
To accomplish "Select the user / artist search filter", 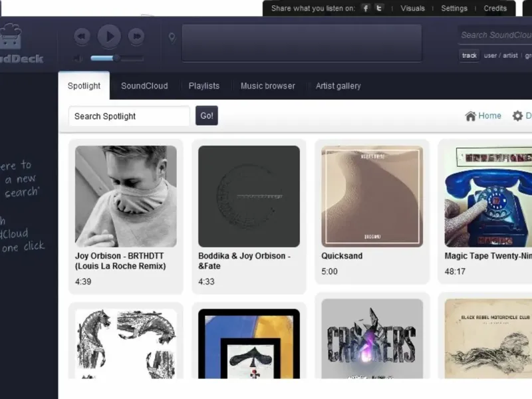I will [x=501, y=55].
